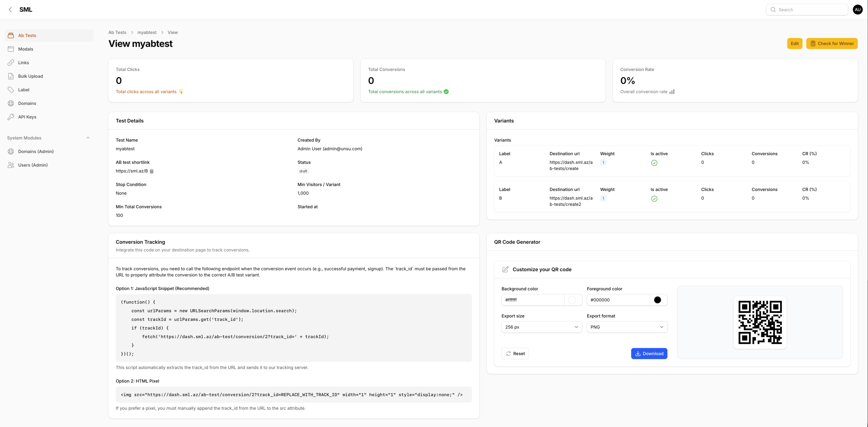The image size is (868, 427).
Task: Click the pencil icon beside Customize your QR code
Action: click(505, 269)
